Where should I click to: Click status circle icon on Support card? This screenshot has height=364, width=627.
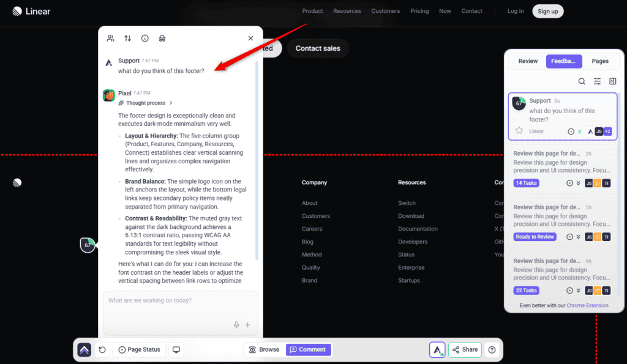(x=571, y=132)
